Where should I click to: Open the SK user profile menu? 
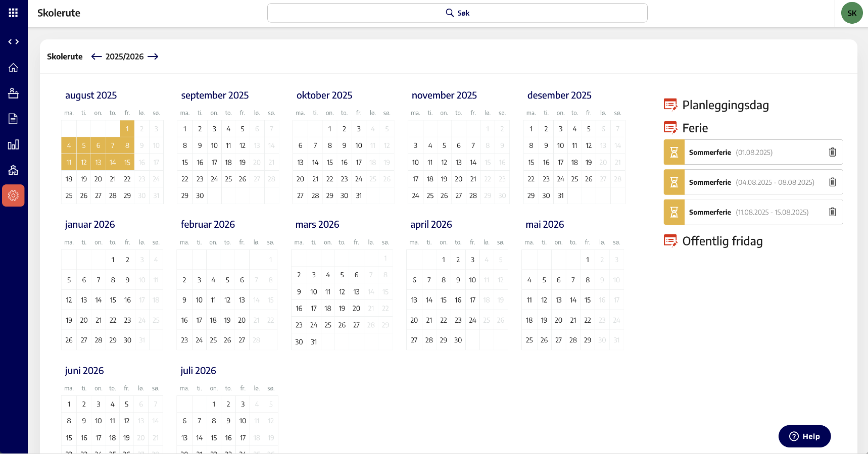click(x=851, y=13)
